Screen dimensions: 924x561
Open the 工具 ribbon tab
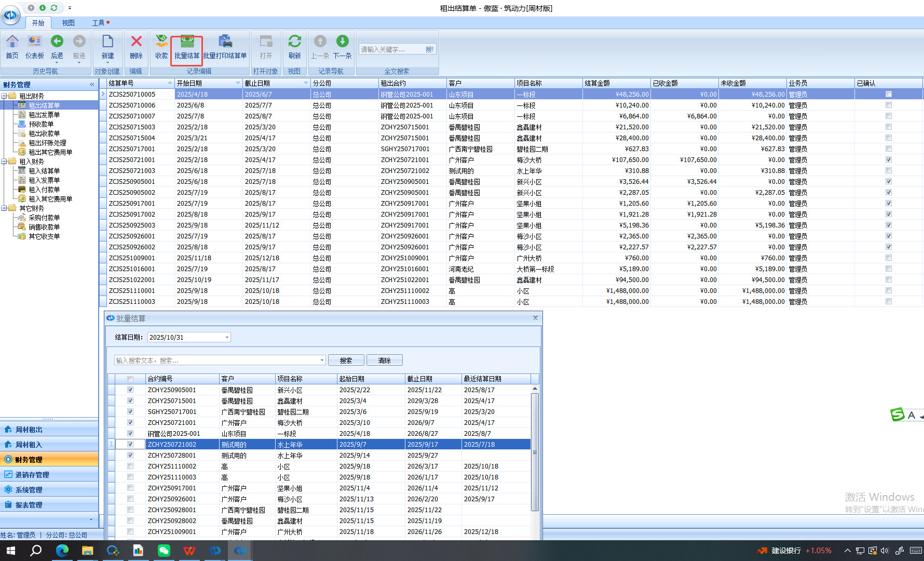pyautogui.click(x=99, y=23)
